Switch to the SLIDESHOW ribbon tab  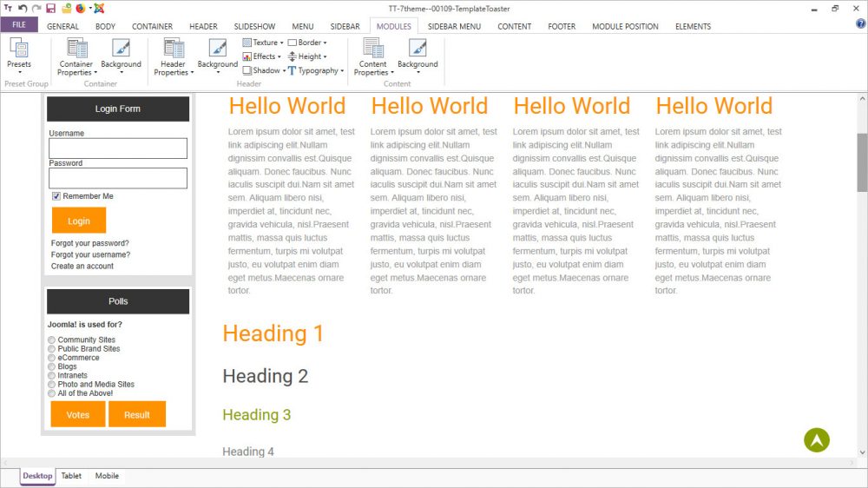point(257,26)
